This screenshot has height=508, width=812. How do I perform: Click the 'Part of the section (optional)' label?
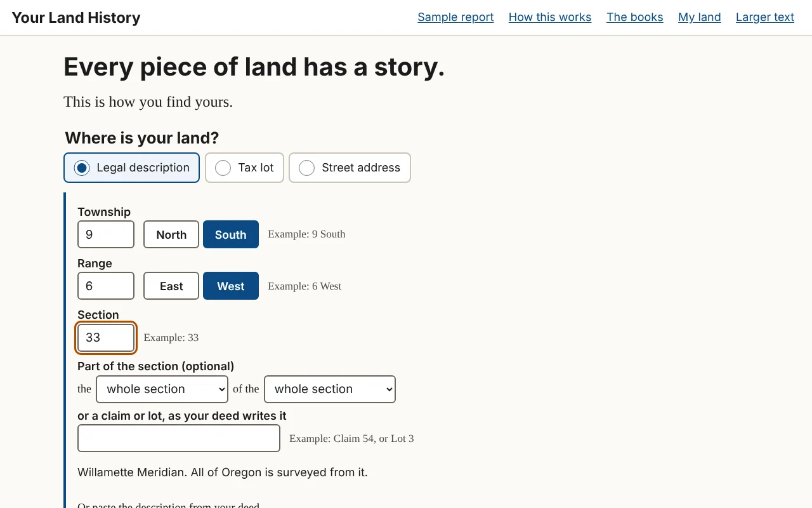[156, 366]
